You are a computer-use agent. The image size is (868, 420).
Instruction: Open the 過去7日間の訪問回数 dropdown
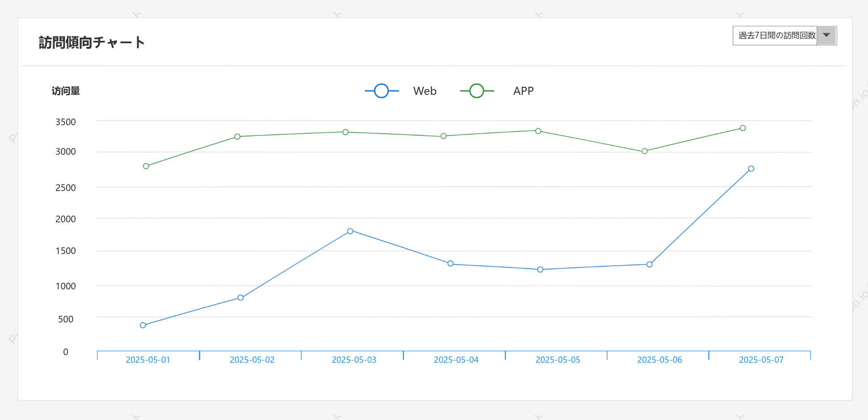click(784, 35)
